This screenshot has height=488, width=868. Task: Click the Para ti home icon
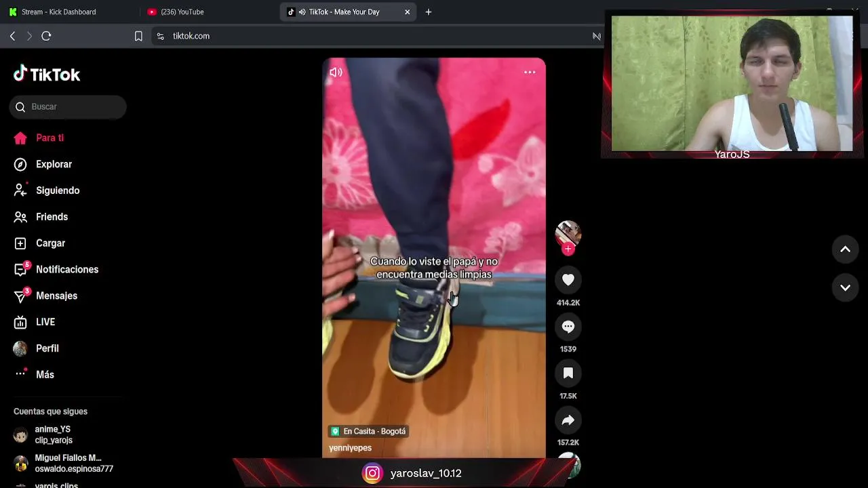(20, 138)
